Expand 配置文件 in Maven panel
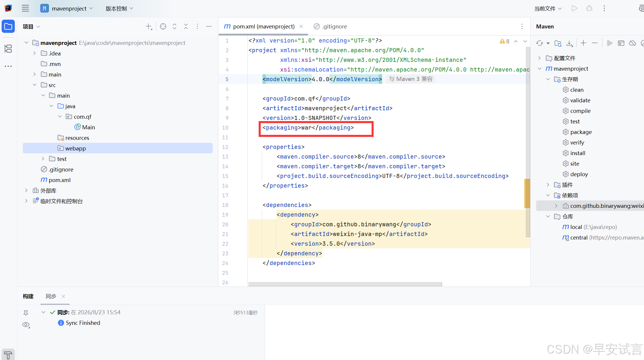 tap(539, 58)
